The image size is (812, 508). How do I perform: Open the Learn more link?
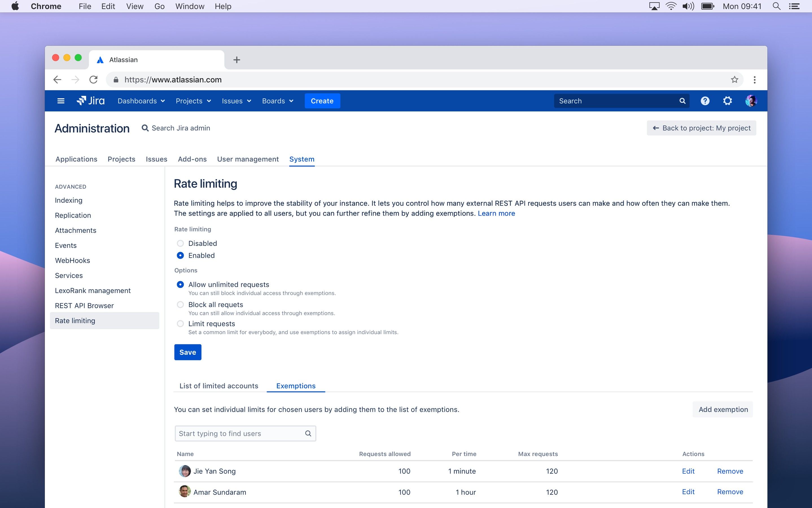[x=496, y=213]
